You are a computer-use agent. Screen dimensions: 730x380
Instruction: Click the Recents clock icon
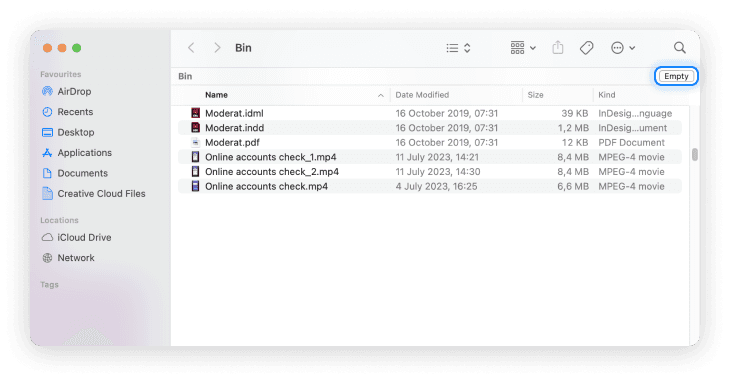click(x=47, y=112)
